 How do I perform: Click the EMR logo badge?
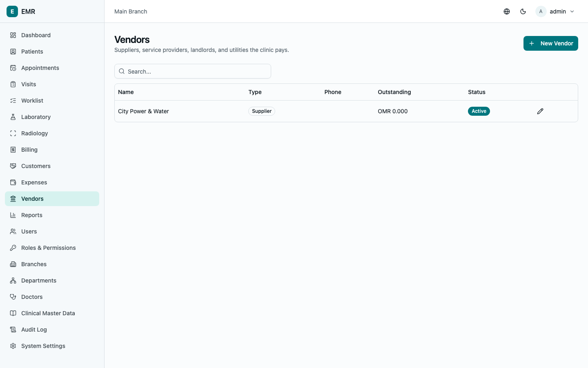(12, 11)
